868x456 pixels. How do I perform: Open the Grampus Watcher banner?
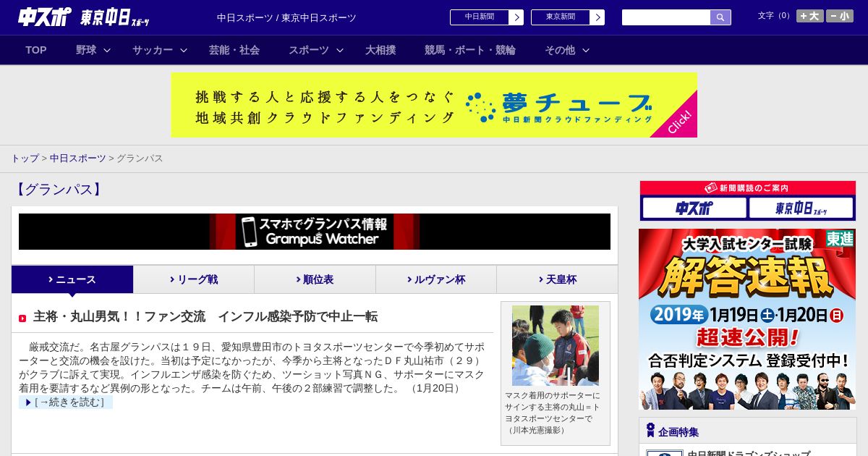pyautogui.click(x=315, y=232)
